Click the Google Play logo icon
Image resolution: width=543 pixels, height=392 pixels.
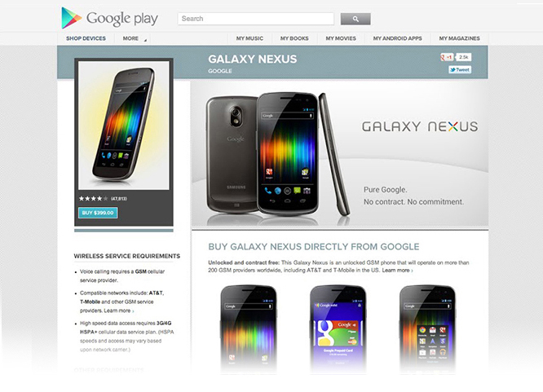(71, 18)
